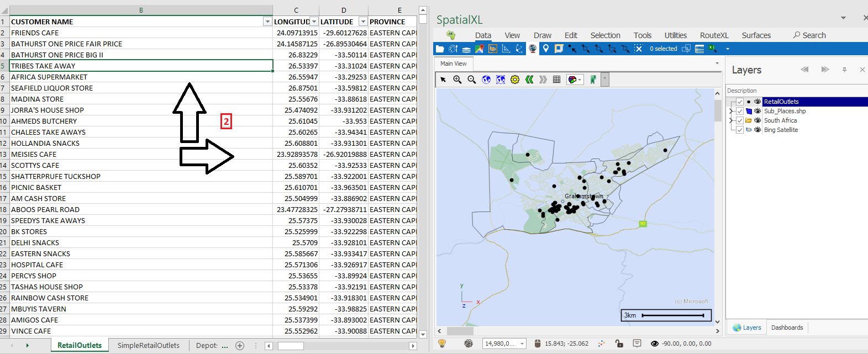Toggle the Bing Satellite layer checkbox
Image resolution: width=868 pixels, height=354 pixels.
740,130
